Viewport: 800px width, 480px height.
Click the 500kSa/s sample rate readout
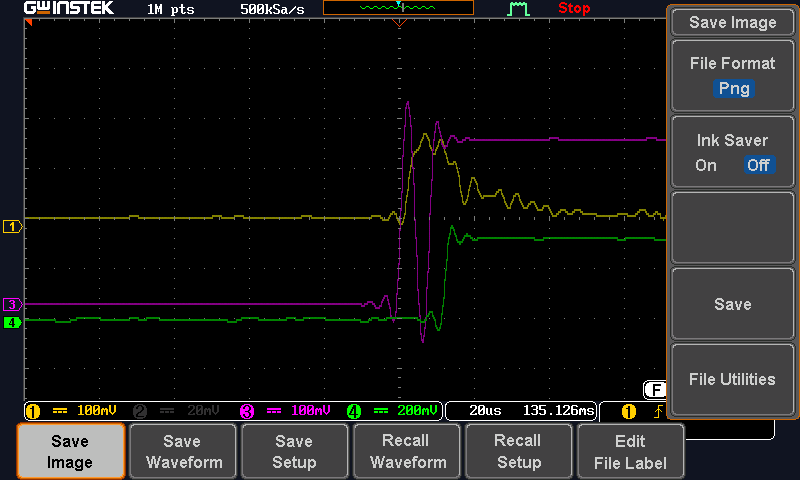pos(272,9)
